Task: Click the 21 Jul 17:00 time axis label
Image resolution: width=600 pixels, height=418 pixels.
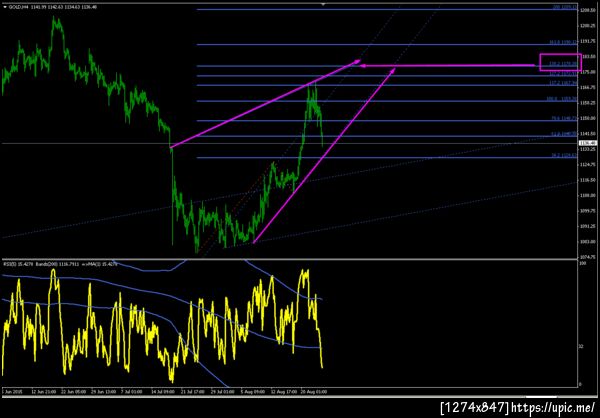Action: click(194, 392)
